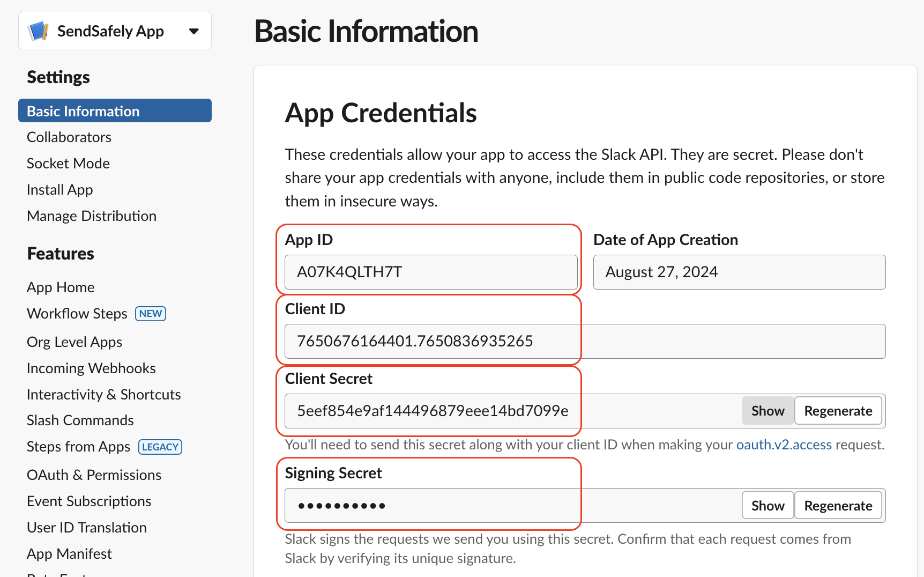Open Org Level Apps page
The image size is (924, 577).
tap(74, 342)
